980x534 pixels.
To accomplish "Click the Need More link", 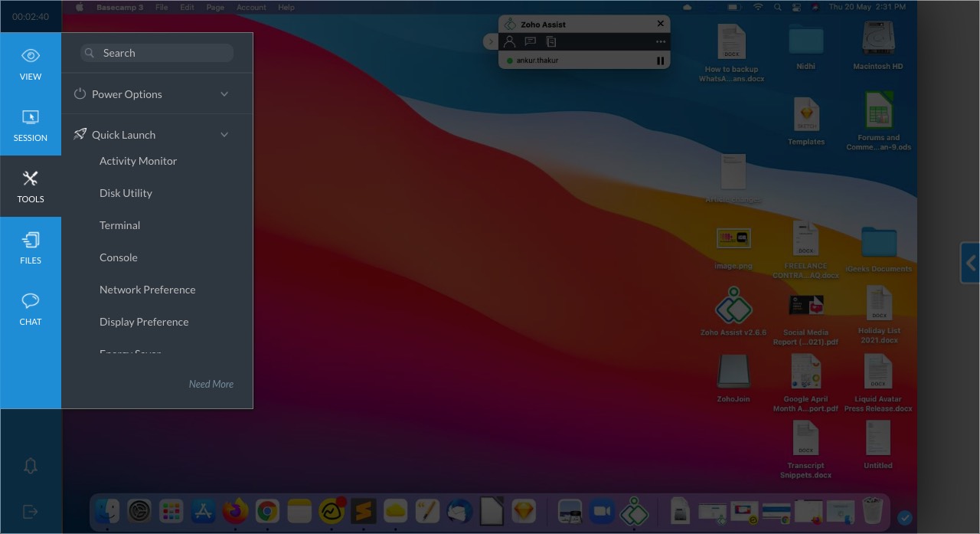I will click(x=211, y=384).
